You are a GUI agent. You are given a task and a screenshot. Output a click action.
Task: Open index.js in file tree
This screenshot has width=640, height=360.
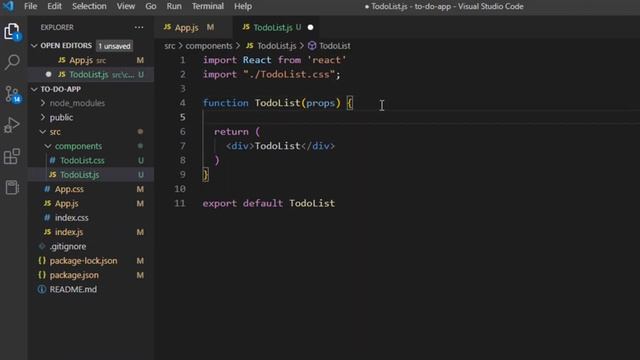[x=91, y=232]
